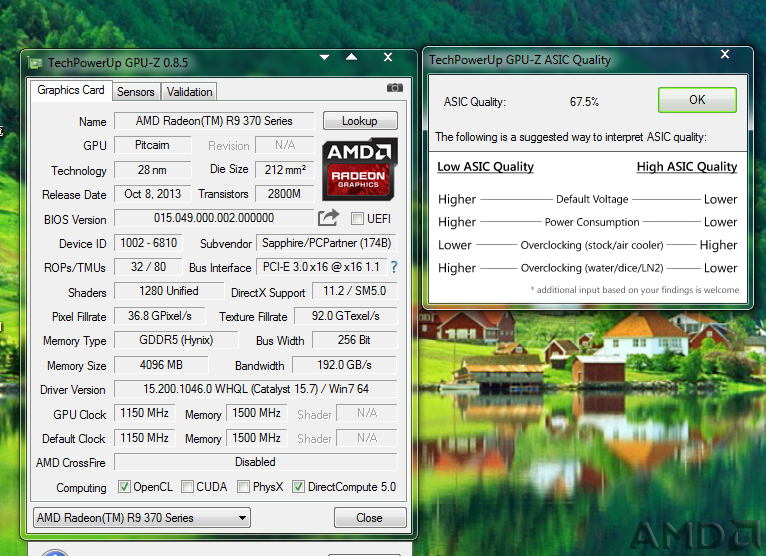
Task: Switch to the Graphics Card tab
Action: (x=71, y=90)
